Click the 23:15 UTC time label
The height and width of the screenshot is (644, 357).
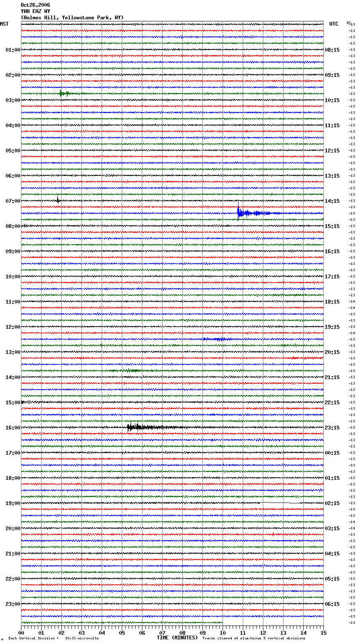332,428
